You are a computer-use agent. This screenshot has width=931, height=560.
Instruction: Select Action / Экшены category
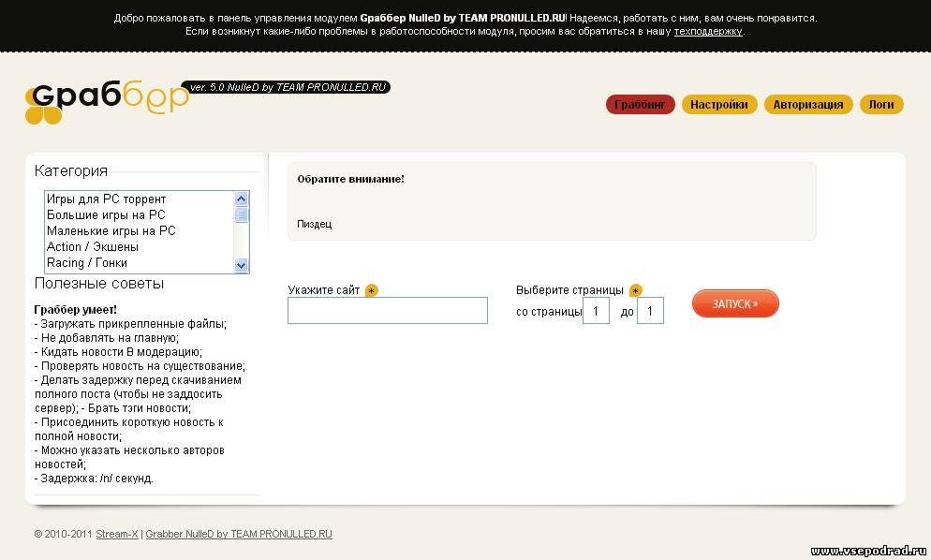click(x=139, y=247)
